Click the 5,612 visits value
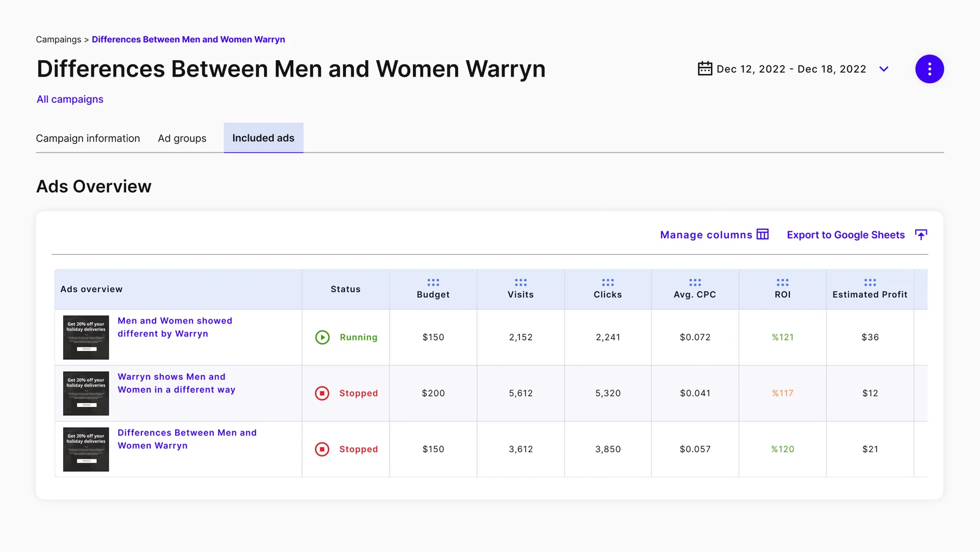The image size is (980, 552). (521, 393)
